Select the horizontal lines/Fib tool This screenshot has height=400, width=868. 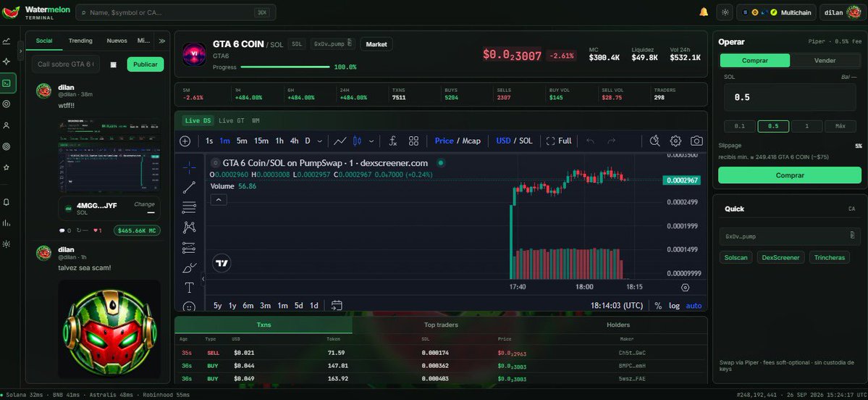(190, 208)
